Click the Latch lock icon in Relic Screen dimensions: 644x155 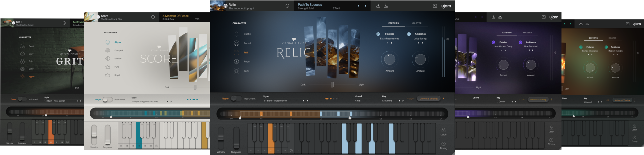[443, 130]
